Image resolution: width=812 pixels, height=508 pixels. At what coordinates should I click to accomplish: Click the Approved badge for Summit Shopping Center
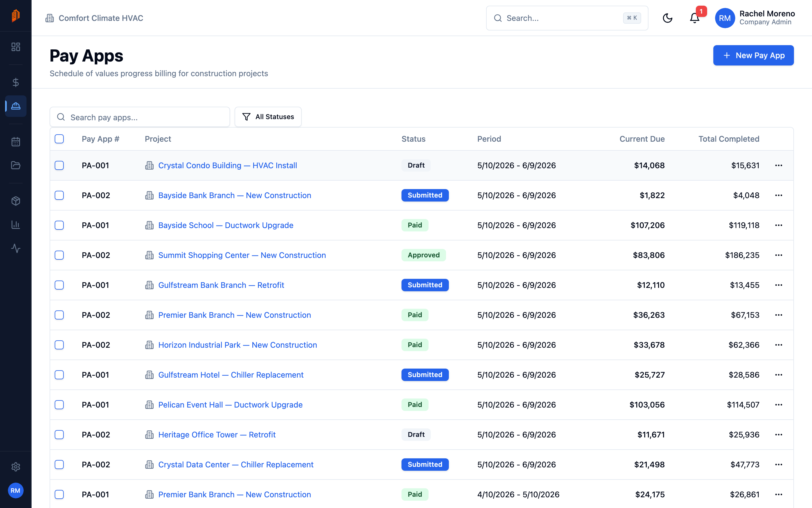click(x=423, y=255)
